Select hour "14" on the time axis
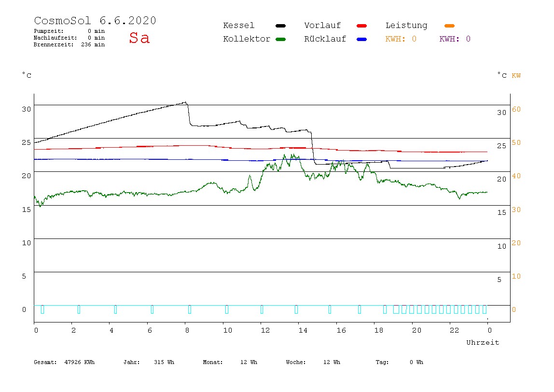The width and height of the screenshot is (554, 392). pyautogui.click(x=303, y=330)
